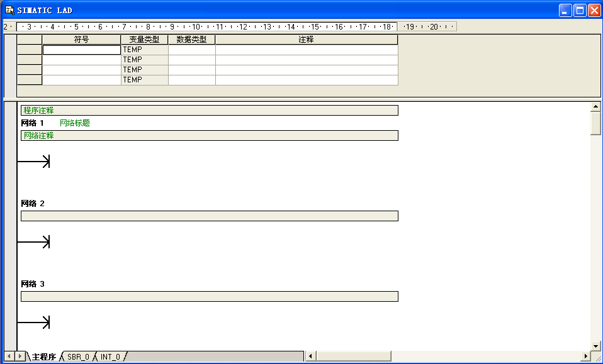Click the 网络标题 text in 网络 1
603x364 pixels.
point(75,123)
